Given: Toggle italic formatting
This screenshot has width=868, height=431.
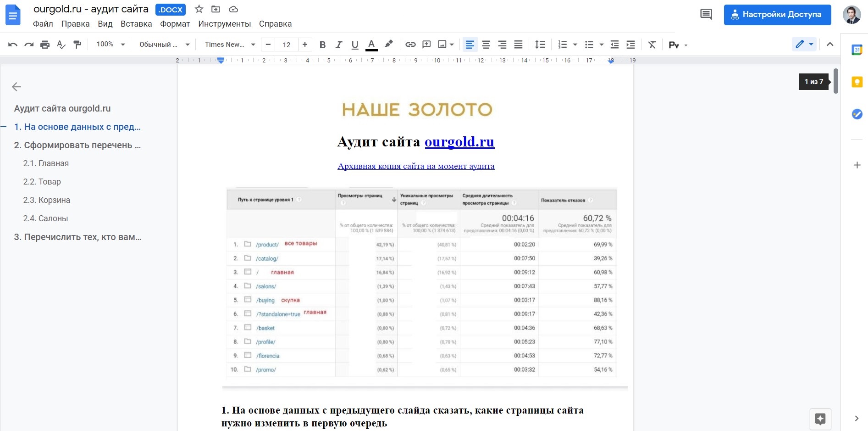Looking at the screenshot, I should [338, 45].
